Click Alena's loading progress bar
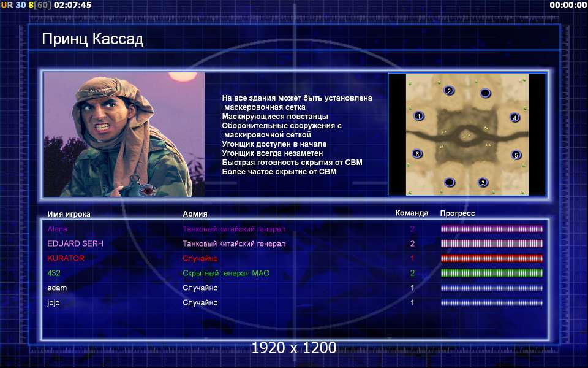588x368 pixels. point(492,229)
